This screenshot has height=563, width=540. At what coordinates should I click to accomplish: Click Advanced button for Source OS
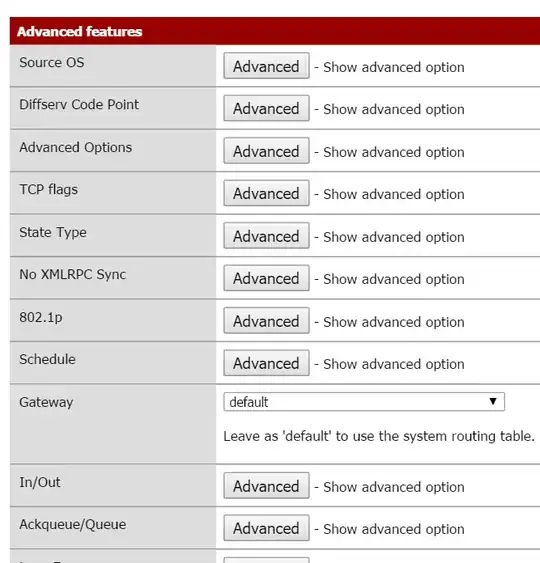coord(266,66)
